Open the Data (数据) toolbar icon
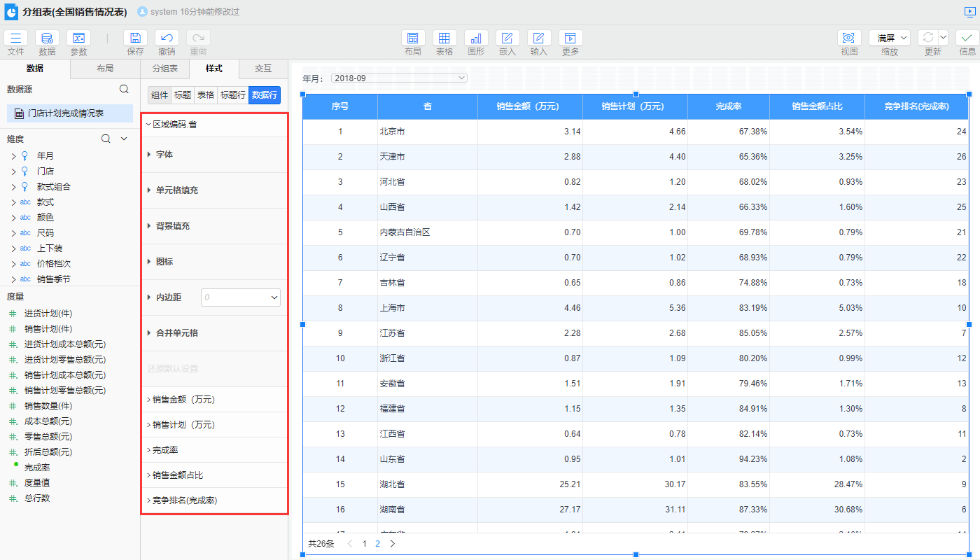Image resolution: width=980 pixels, height=560 pixels. 47,38
